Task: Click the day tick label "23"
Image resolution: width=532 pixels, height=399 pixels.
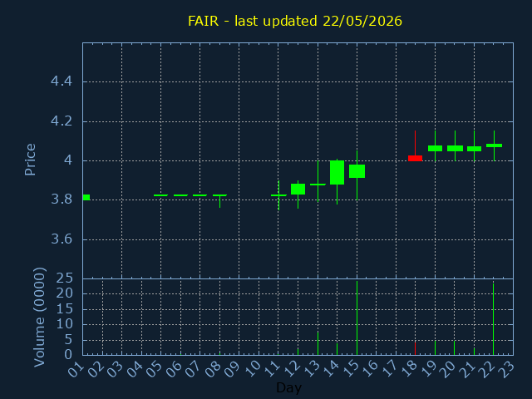Action: coord(507,369)
